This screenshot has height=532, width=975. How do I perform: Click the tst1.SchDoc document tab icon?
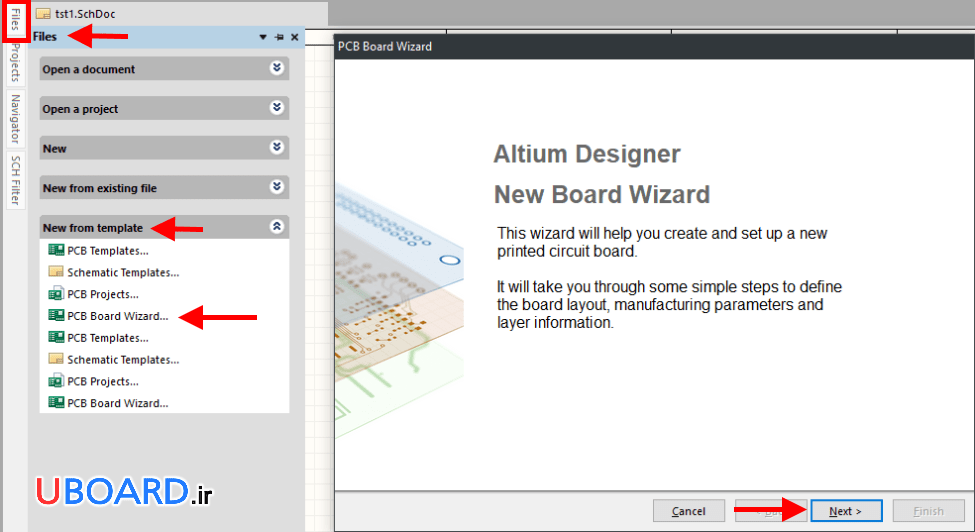[x=43, y=14]
